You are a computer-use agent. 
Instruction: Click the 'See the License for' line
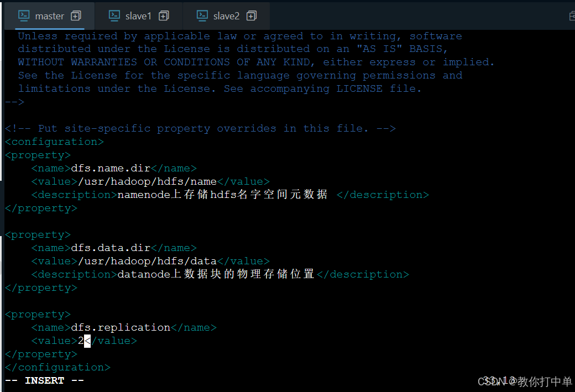240,76
